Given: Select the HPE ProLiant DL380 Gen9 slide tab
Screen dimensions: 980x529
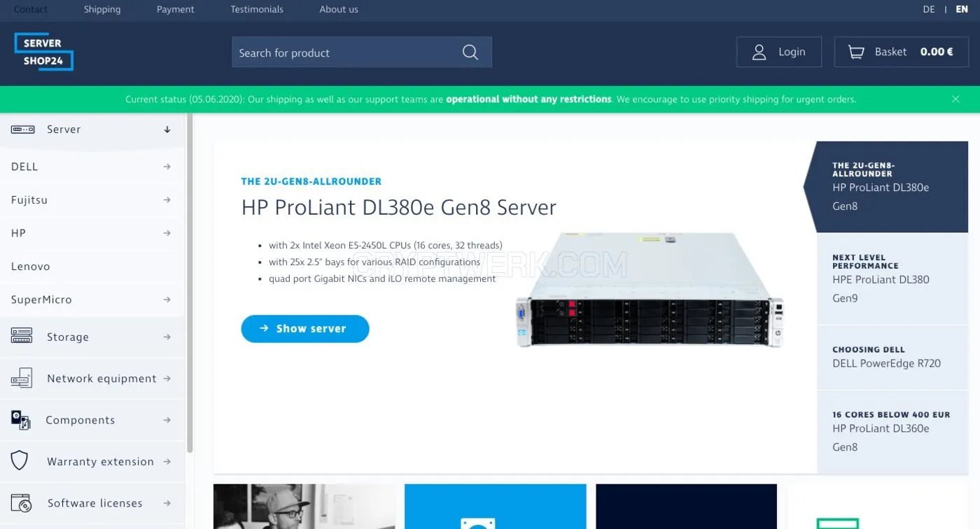Looking at the screenshot, I should click(892, 278).
